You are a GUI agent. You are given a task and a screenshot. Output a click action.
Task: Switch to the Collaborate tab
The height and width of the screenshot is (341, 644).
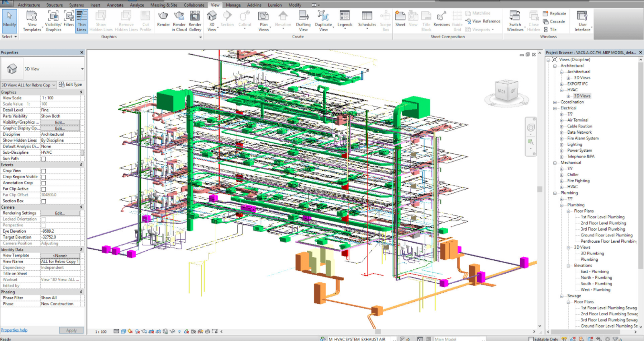[194, 5]
